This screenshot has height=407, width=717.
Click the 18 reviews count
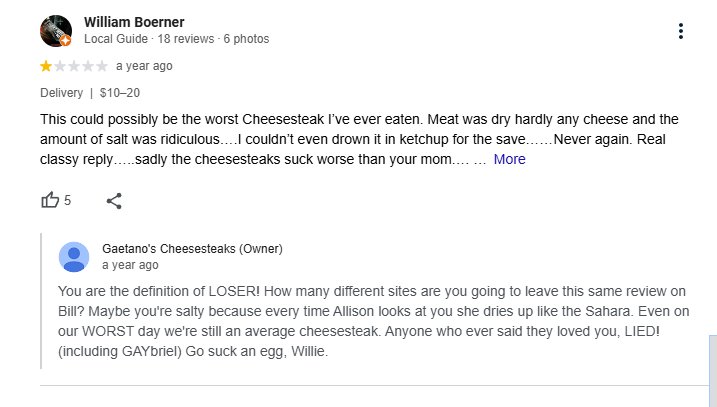(x=186, y=39)
